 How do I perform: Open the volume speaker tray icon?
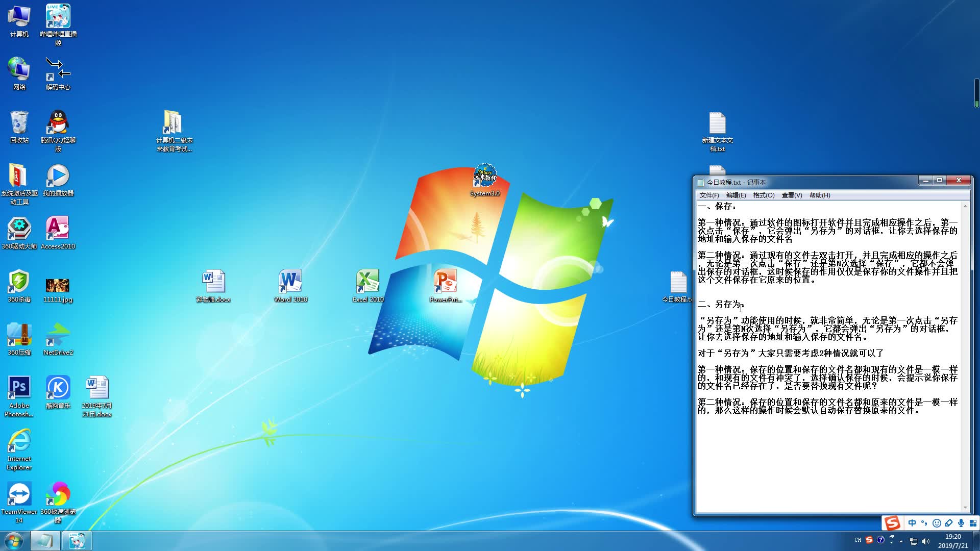click(x=926, y=541)
